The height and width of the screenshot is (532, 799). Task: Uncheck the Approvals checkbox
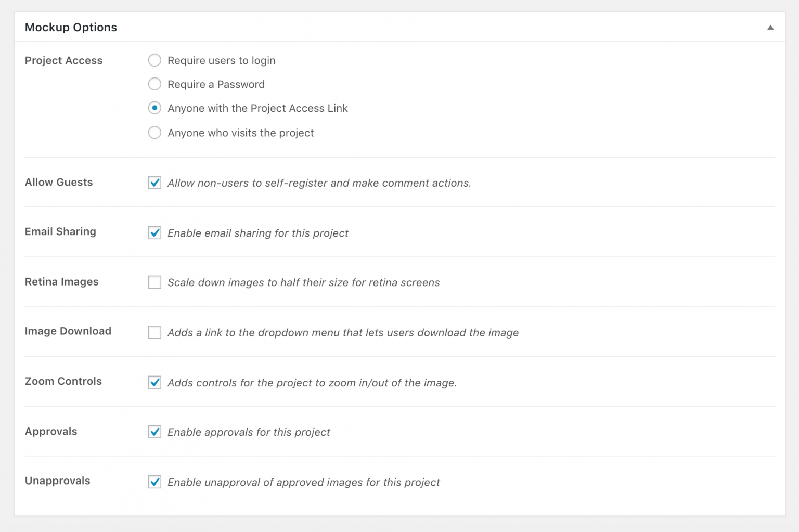pyautogui.click(x=154, y=432)
